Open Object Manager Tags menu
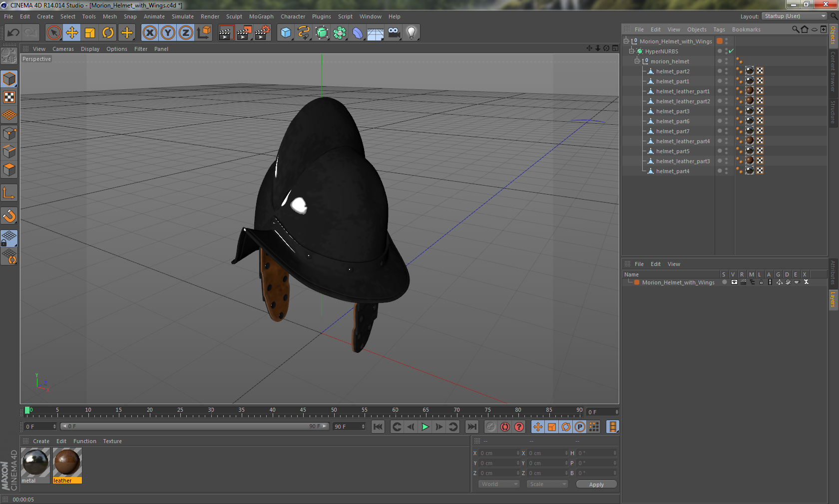 click(719, 29)
